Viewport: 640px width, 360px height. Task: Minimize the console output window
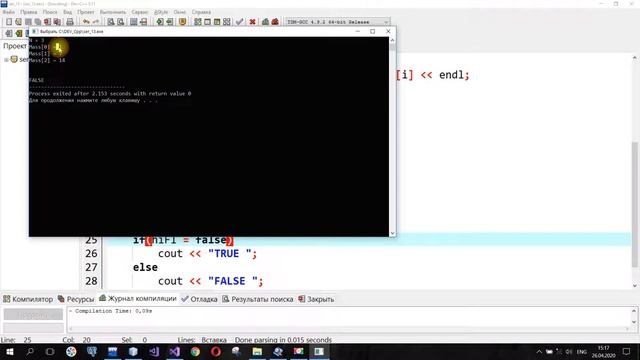point(358,31)
